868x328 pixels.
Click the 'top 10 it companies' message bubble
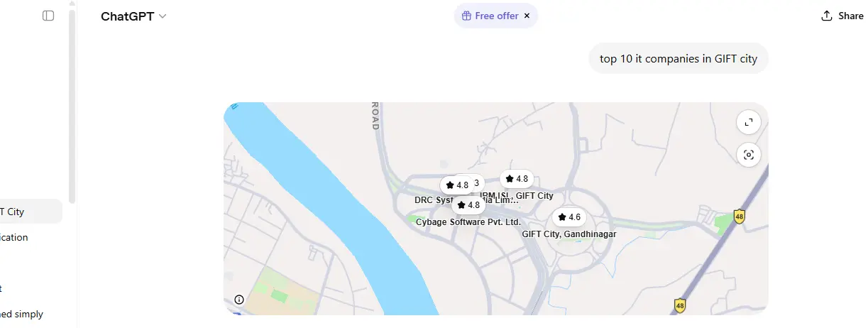(x=679, y=58)
